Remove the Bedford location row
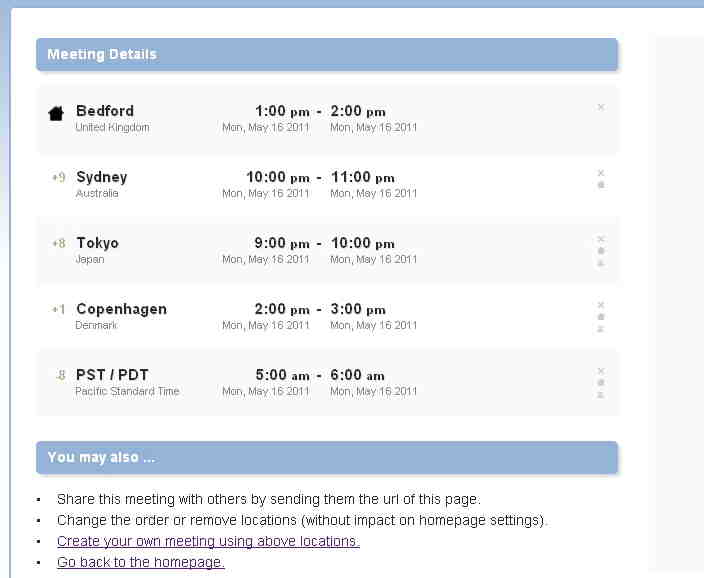The height and width of the screenshot is (578, 704). tap(600, 106)
